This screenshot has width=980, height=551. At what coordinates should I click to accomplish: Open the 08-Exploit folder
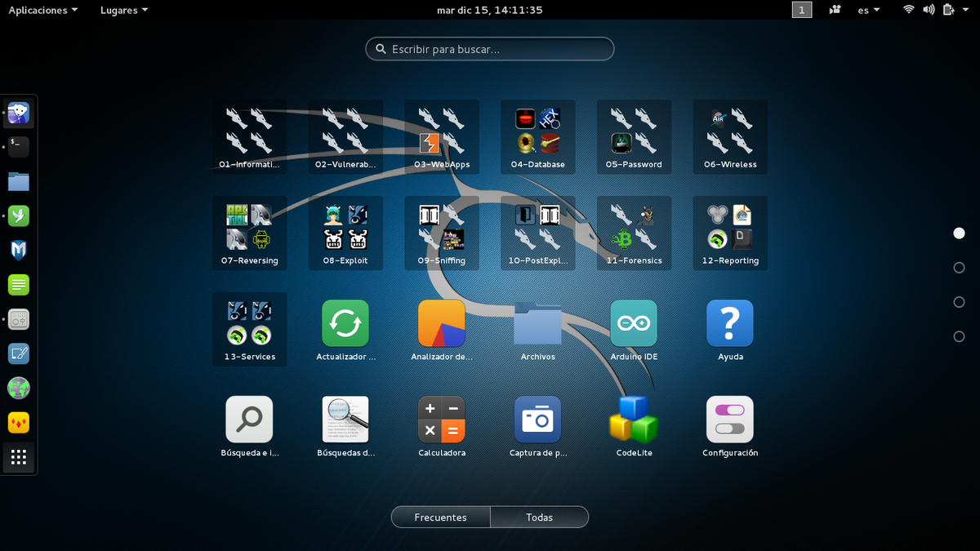tap(345, 233)
